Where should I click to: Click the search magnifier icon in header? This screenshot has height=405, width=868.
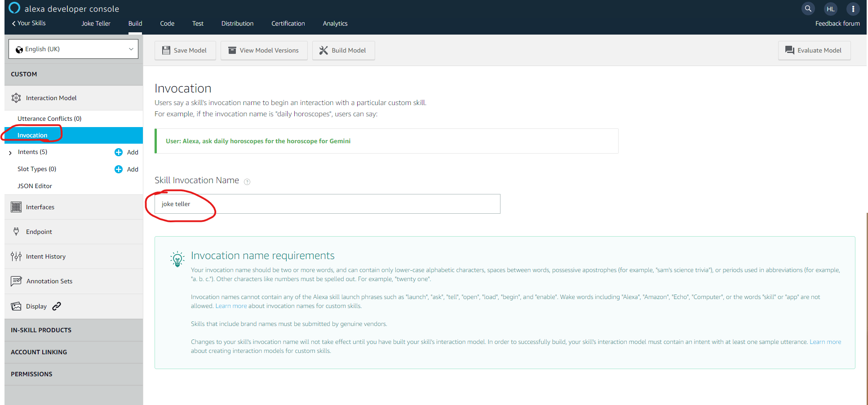click(808, 9)
